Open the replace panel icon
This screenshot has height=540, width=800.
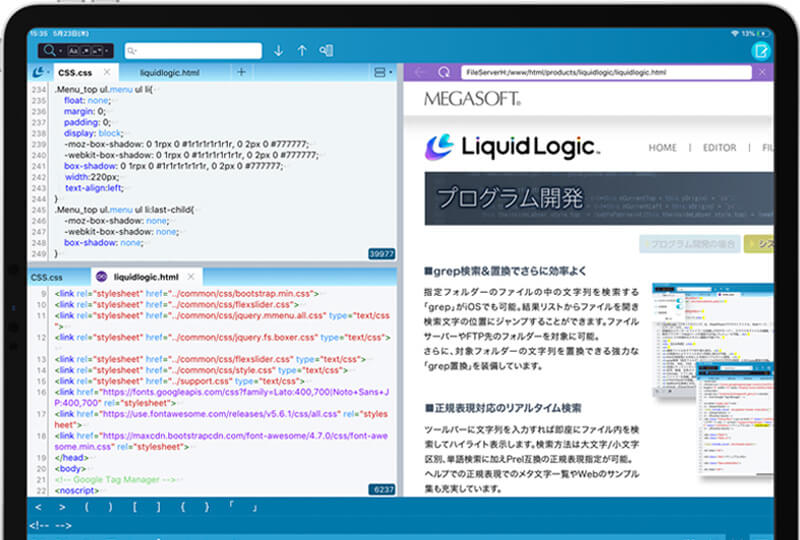pos(326,51)
